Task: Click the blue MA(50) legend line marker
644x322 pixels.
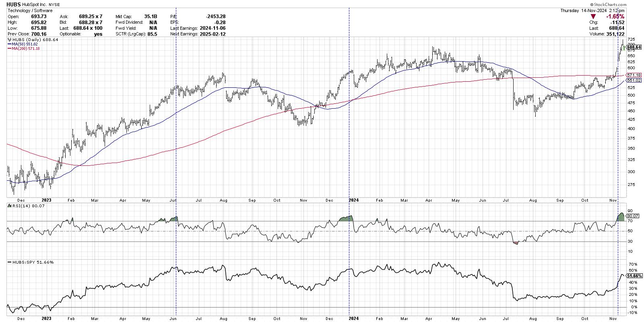Action: pos(9,44)
